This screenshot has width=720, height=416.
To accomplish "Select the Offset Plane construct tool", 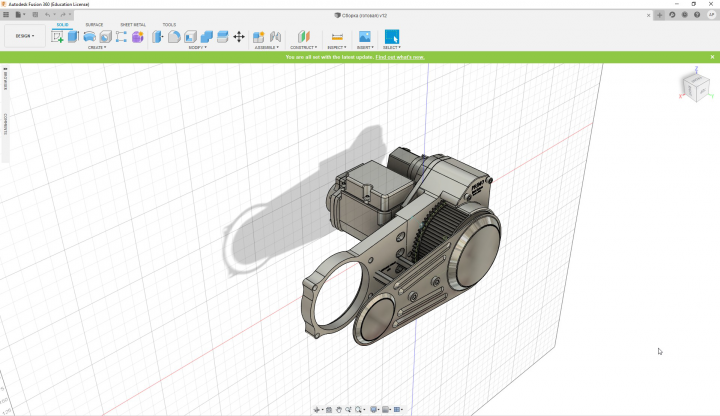I will tap(304, 37).
